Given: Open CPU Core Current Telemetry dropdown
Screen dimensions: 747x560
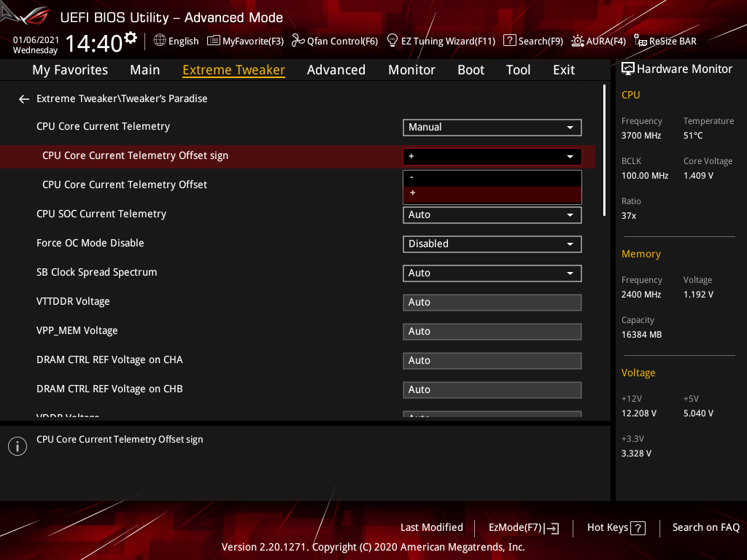Looking at the screenshot, I should tap(492, 127).
